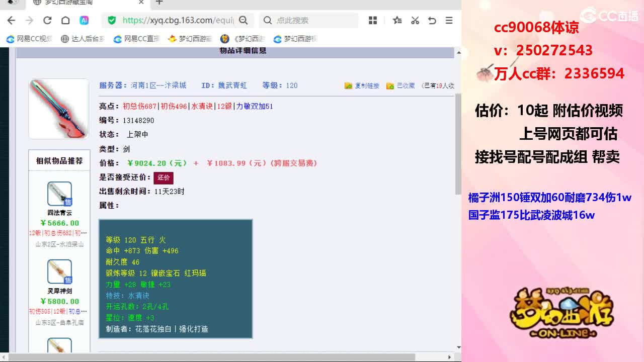Open the 网易CC直播 bookmark
The height and width of the screenshot is (362, 644).
(x=136, y=39)
